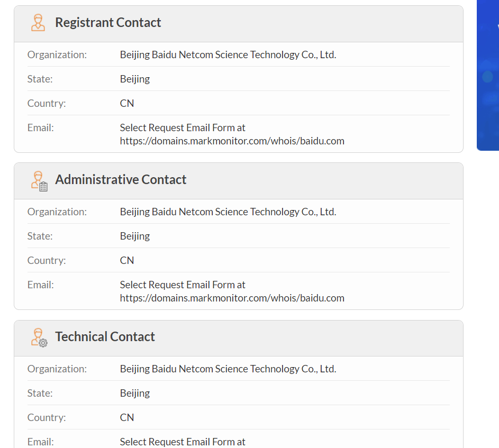Image resolution: width=499 pixels, height=448 pixels.
Task: Click the Administrative Organization value text
Action: [x=228, y=212]
